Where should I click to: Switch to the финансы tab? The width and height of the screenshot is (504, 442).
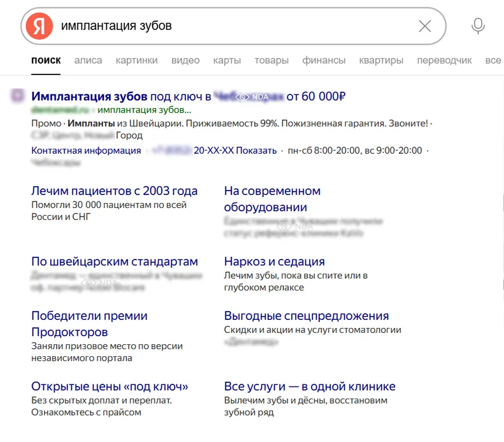(324, 60)
